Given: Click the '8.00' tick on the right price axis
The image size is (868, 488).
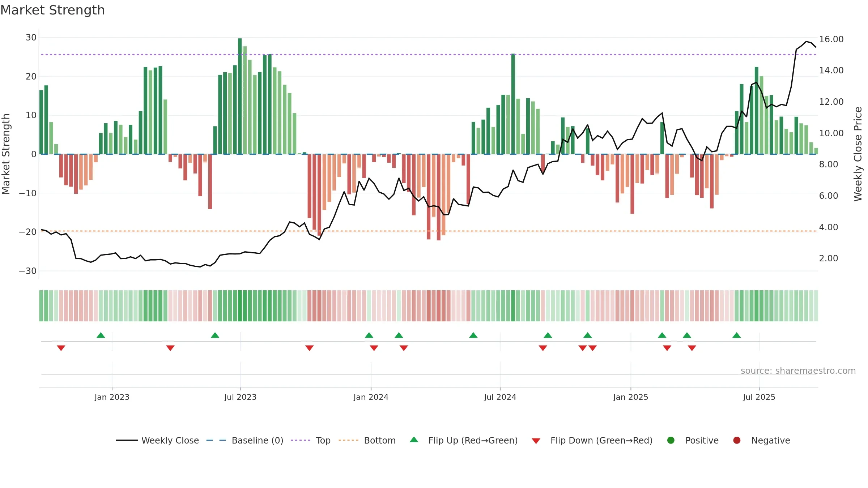Looking at the screenshot, I should [x=829, y=164].
